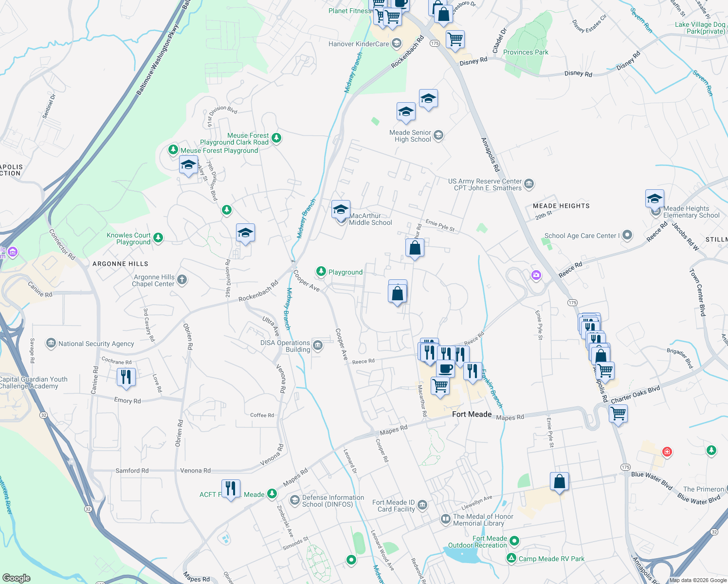Click the coffee cup marker near Reece Rd
Viewport: 728px width, 584px height.
445,368
